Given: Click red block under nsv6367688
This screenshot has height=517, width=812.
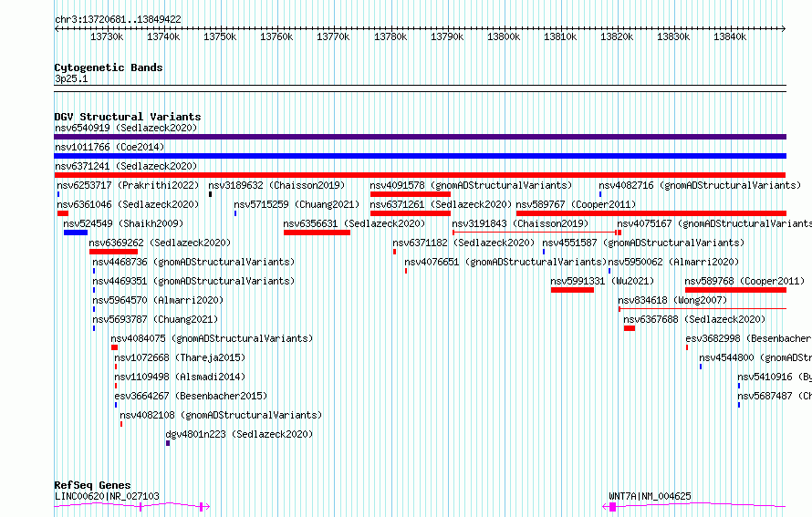Looking at the screenshot, I should 630,328.
